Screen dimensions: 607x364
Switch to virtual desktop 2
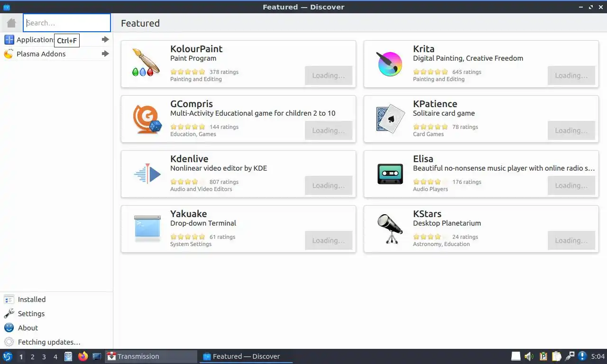pyautogui.click(x=33, y=357)
